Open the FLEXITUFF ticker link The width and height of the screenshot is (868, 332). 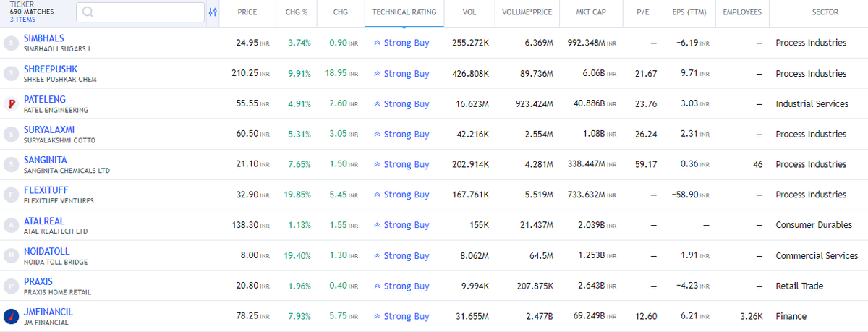click(46, 190)
